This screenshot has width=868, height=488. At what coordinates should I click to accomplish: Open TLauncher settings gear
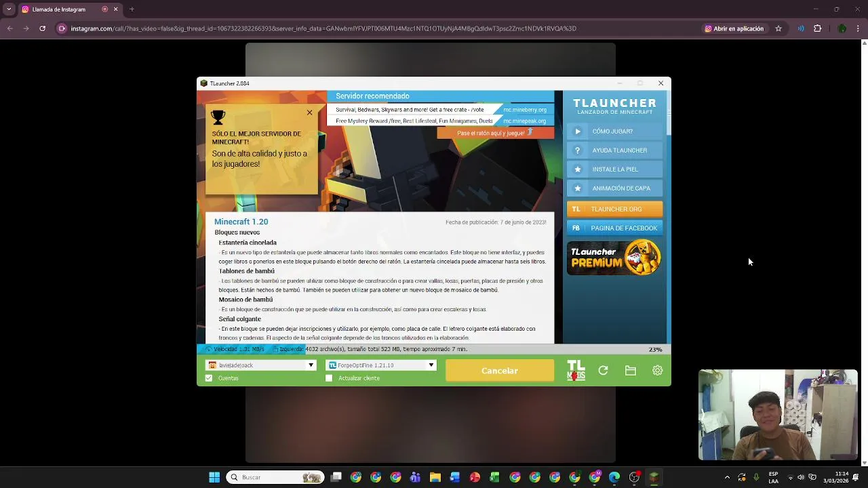[x=657, y=371]
